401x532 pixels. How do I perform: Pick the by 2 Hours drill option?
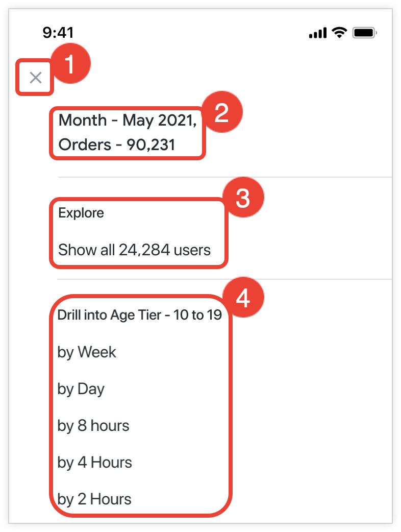[x=94, y=499]
